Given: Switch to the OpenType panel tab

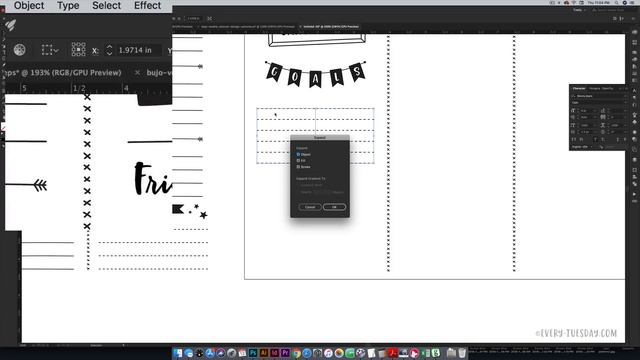Looking at the screenshot, I should click(x=607, y=89).
